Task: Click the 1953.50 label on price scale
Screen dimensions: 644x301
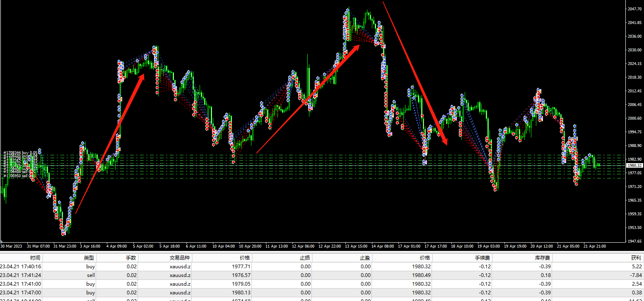Action: (x=635, y=228)
